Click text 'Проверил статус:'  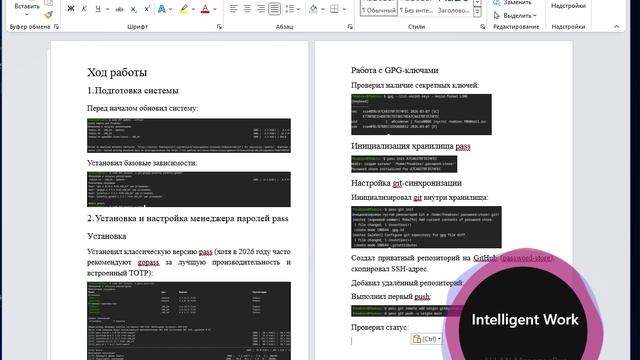pyautogui.click(x=380, y=327)
